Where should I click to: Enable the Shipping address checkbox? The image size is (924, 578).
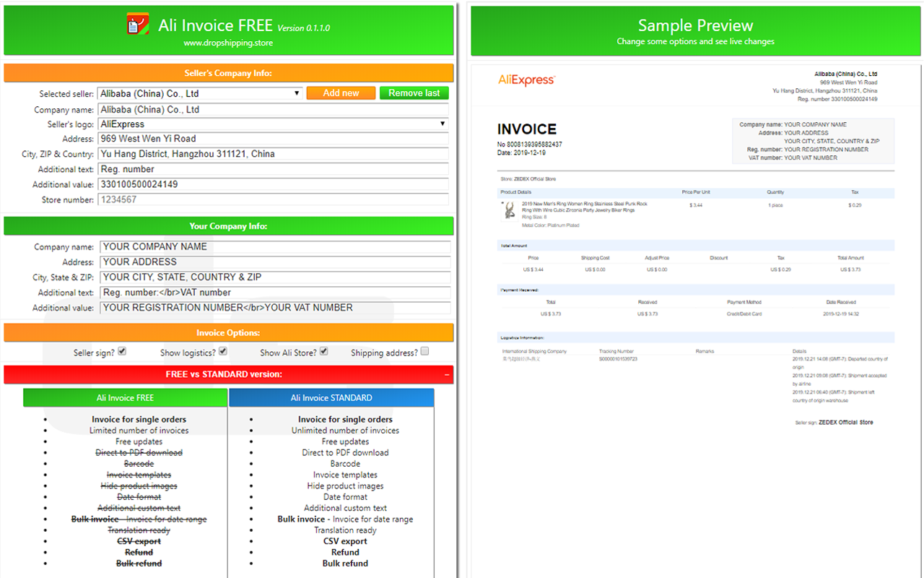(424, 351)
